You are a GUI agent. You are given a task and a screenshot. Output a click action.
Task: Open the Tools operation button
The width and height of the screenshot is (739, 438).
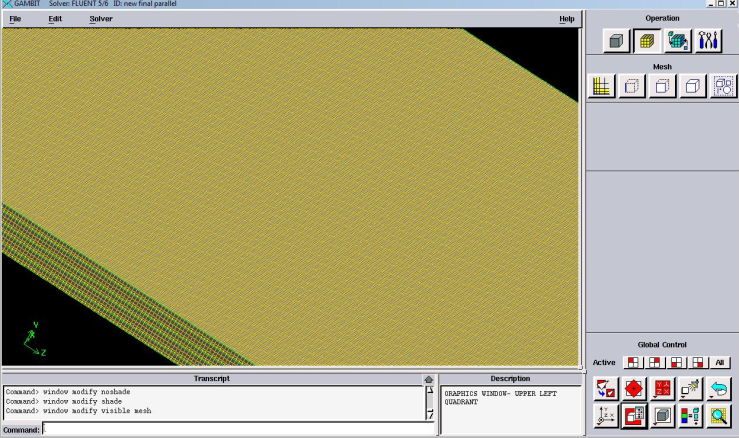point(708,41)
